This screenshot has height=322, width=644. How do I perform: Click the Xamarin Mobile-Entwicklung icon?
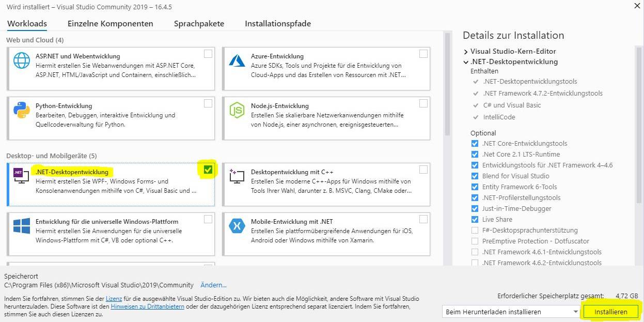coord(237,226)
